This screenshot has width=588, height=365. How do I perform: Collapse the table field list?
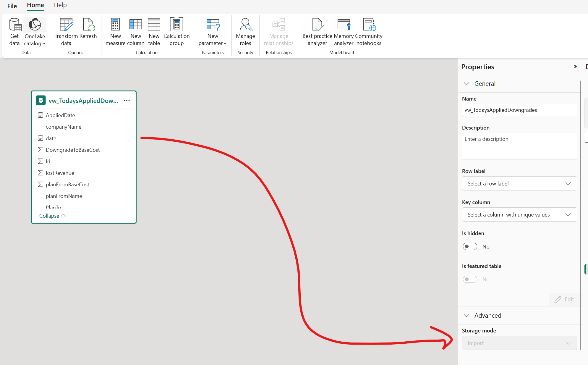point(53,216)
